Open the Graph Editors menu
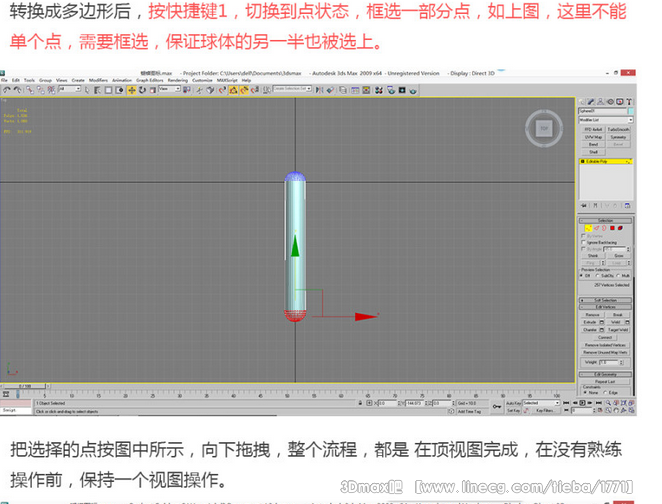662x504 pixels. (149, 80)
